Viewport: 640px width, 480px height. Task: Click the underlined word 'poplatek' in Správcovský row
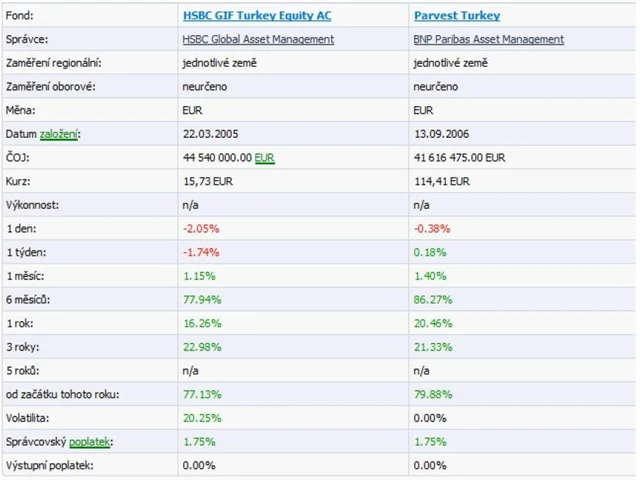pos(90,441)
